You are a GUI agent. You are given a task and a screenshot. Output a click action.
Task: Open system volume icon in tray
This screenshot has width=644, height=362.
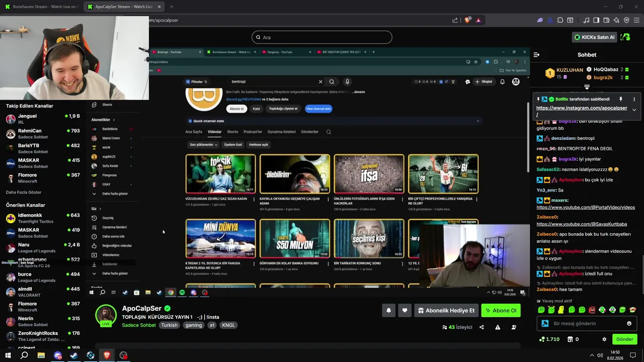coord(601,355)
